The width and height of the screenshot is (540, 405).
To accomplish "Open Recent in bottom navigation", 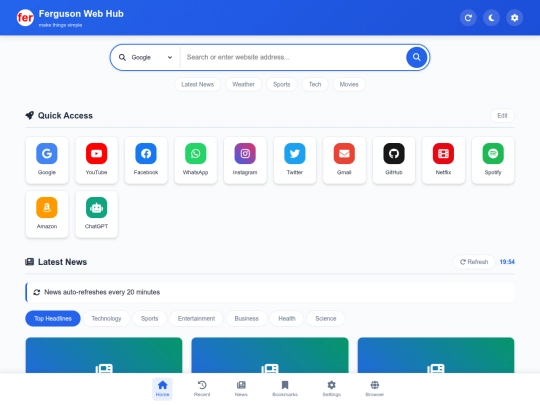I will tap(202, 389).
